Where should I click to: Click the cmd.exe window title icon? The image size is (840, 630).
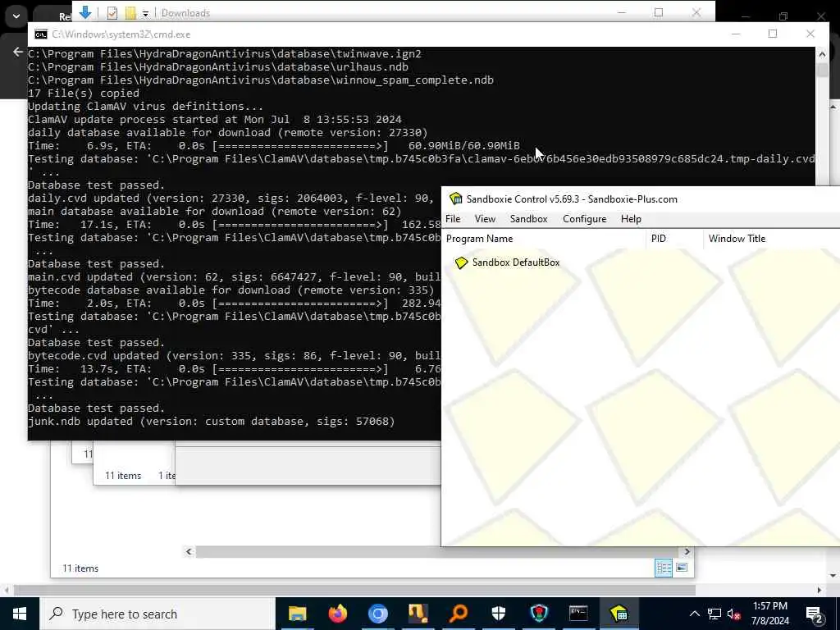41,34
